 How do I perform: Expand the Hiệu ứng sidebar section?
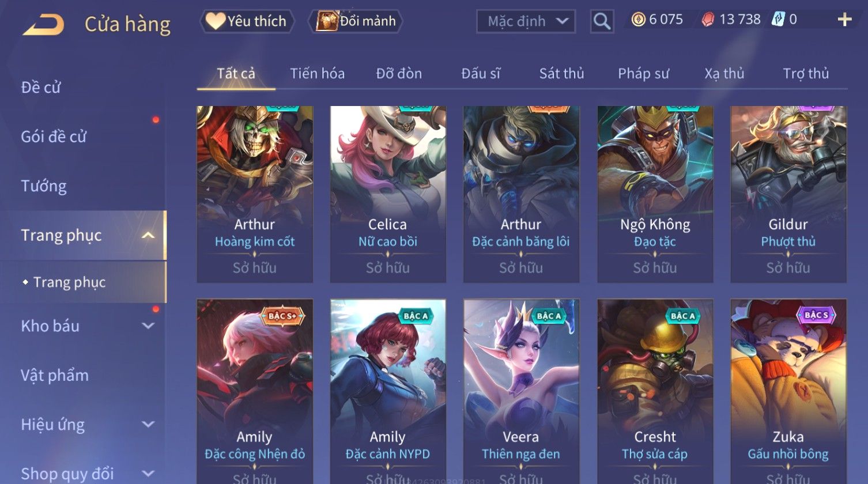[148, 425]
